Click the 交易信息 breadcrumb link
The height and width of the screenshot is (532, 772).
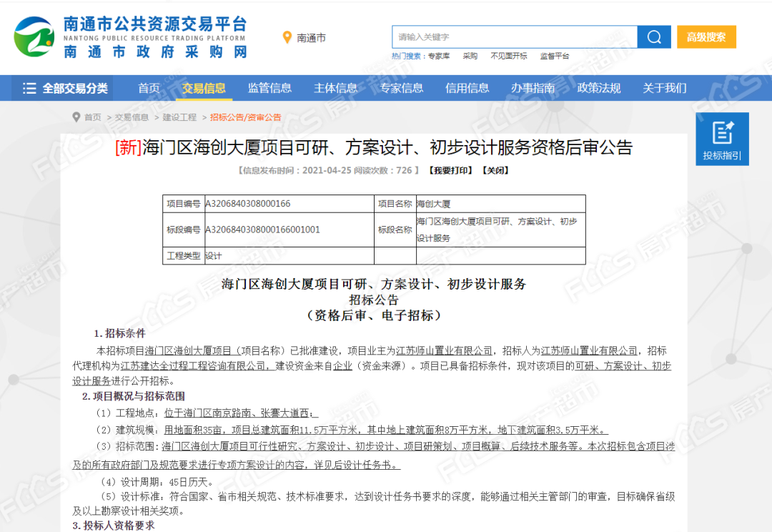pyautogui.click(x=132, y=117)
